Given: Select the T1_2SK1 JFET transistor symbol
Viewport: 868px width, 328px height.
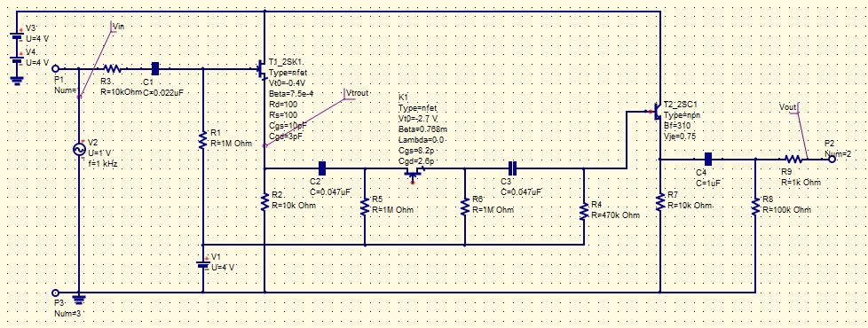Looking at the screenshot, I should pyautogui.click(x=262, y=70).
